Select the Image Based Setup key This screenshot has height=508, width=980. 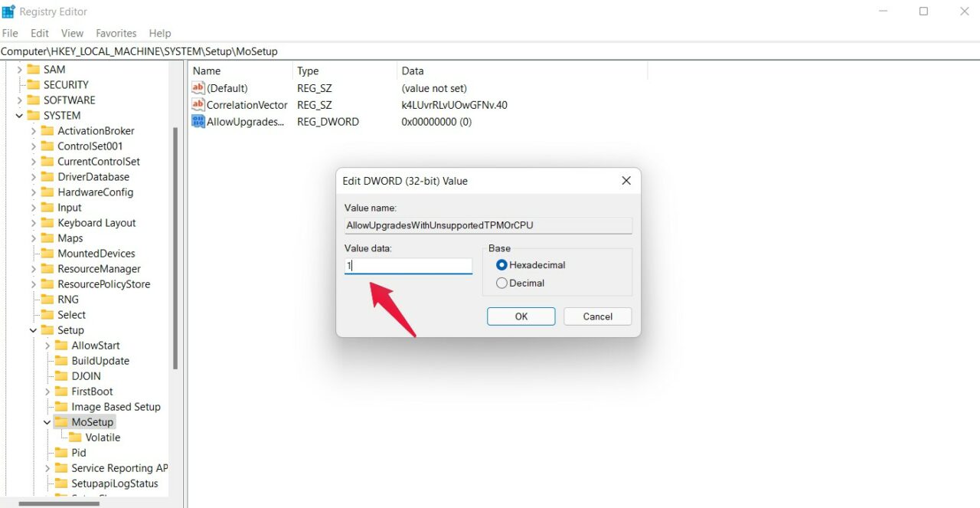(116, 406)
